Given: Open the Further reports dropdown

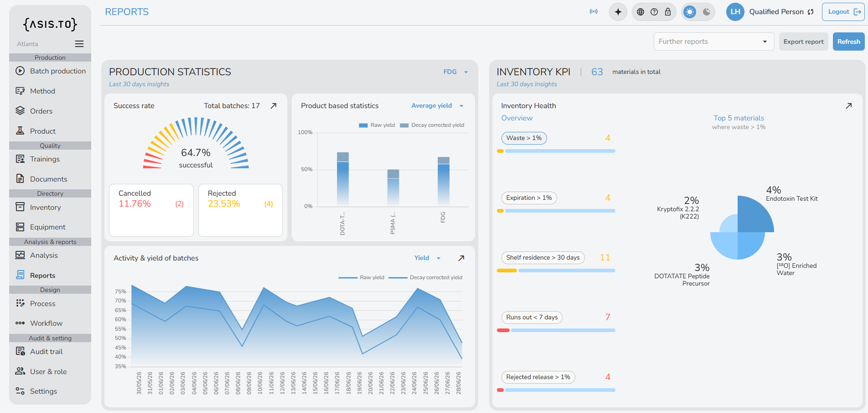Looking at the screenshot, I should [714, 41].
